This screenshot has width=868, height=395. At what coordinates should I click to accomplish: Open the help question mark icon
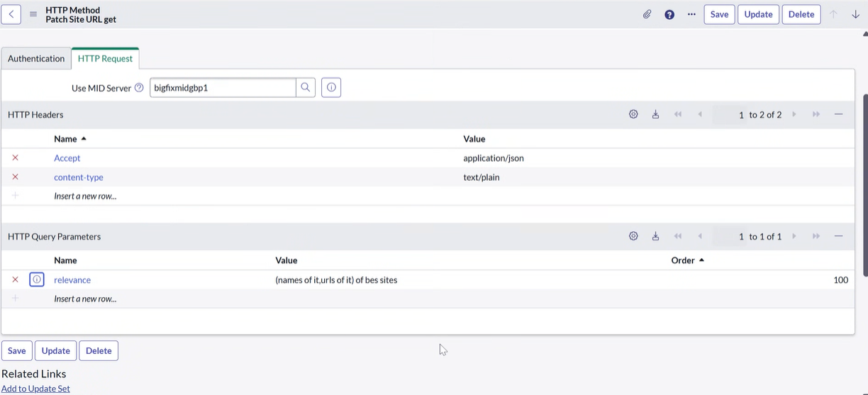tap(669, 14)
